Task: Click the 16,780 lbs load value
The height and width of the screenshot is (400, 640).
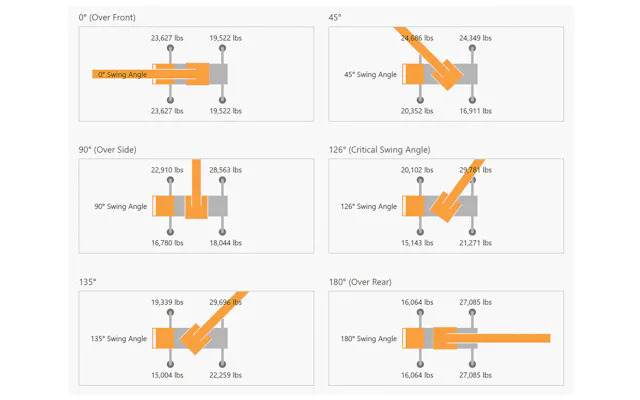Action: coord(167,243)
